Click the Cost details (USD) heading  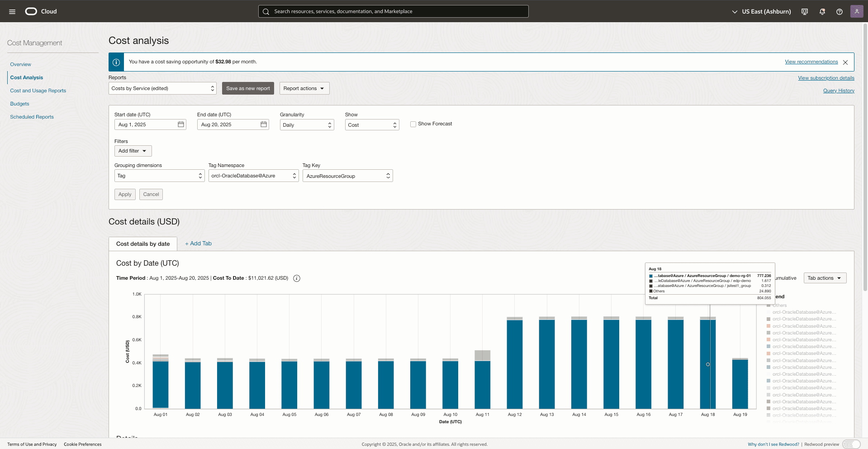click(144, 222)
